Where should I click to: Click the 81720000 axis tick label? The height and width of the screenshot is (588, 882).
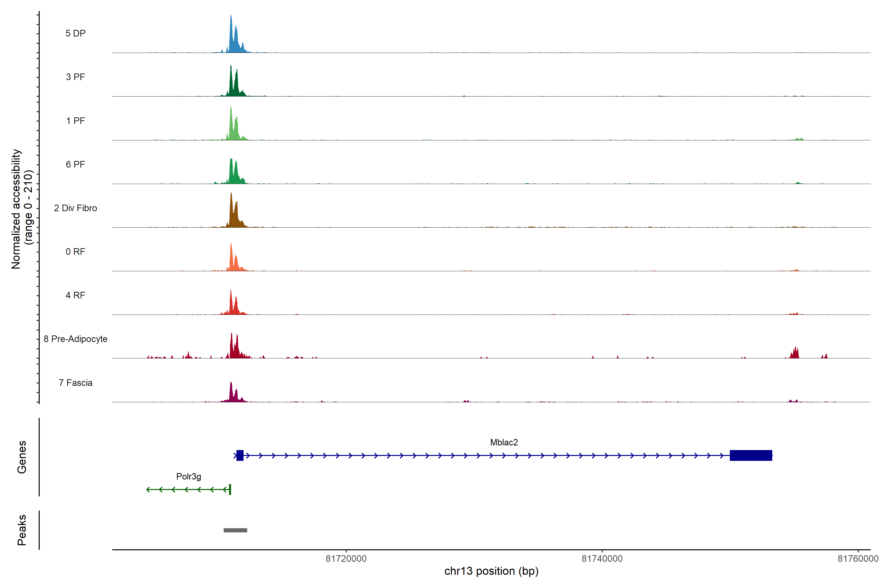coord(346,558)
